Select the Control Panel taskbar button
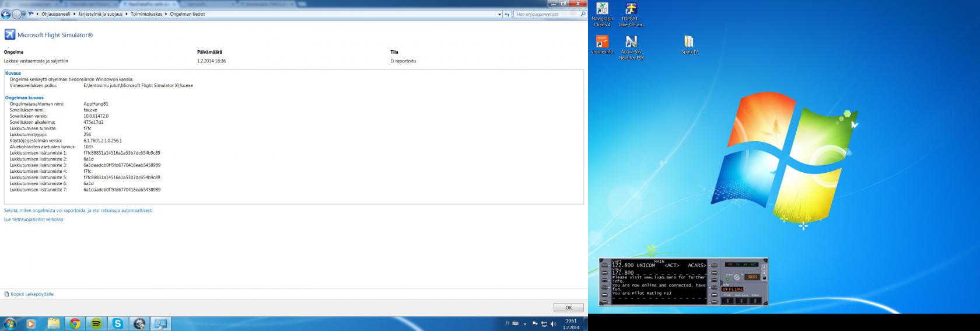This screenshot has height=331, width=980. 160,323
